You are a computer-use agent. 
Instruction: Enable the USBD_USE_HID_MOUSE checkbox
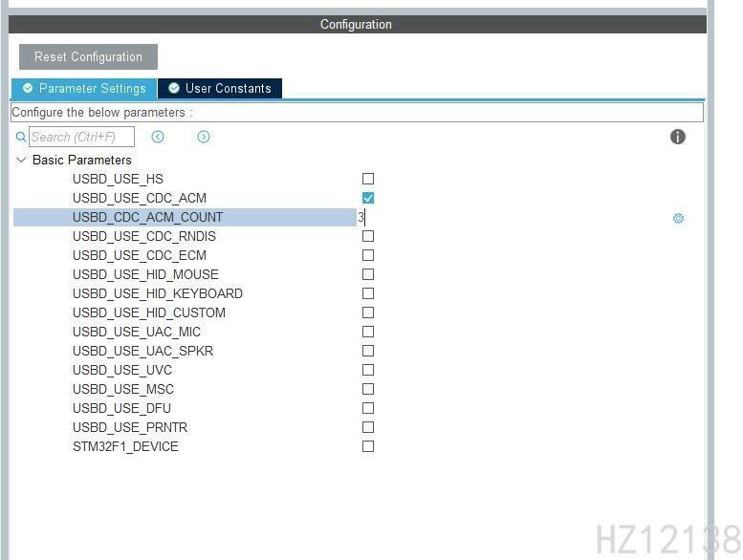click(368, 274)
